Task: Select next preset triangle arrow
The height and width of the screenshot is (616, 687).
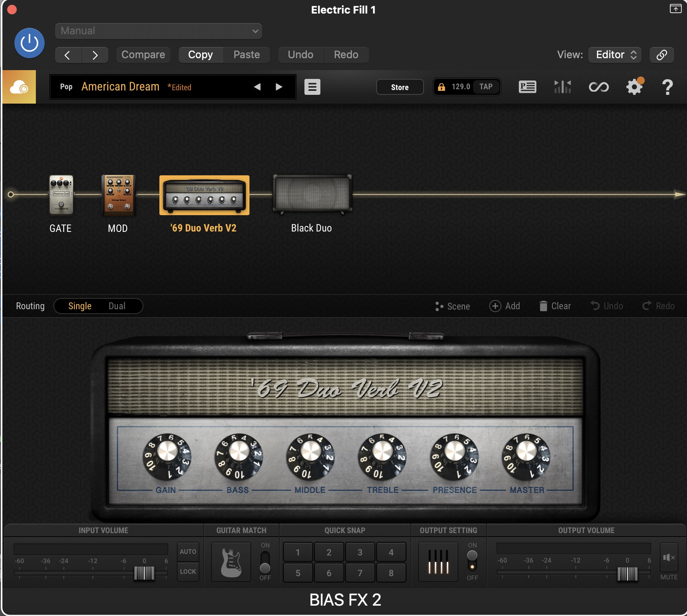Action: tap(279, 87)
